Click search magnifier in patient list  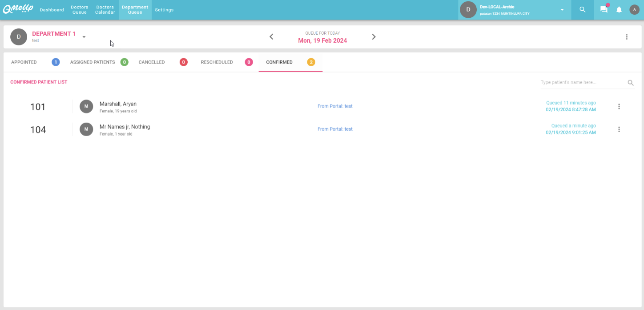pos(630,83)
